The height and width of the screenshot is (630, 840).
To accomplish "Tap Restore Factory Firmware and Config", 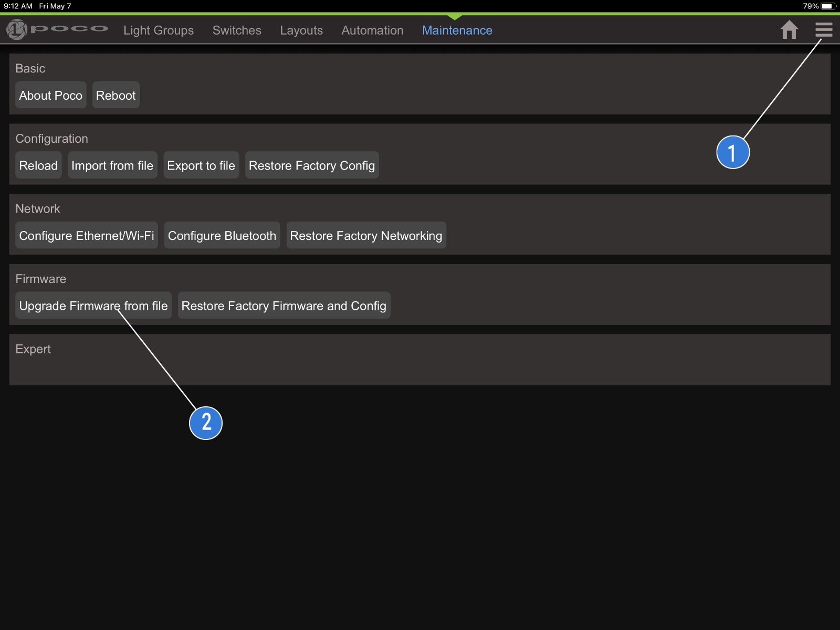I will 284,306.
